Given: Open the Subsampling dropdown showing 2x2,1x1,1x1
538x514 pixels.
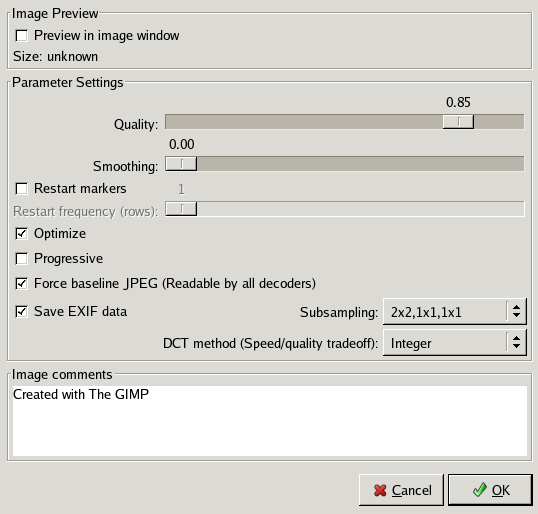Looking at the screenshot, I should (454, 312).
